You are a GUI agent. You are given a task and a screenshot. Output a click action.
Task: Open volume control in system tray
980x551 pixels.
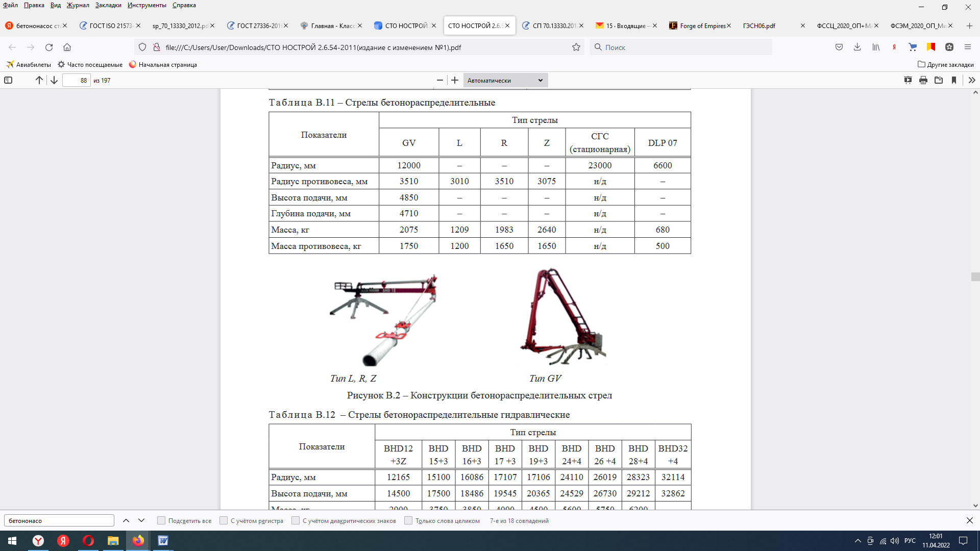click(x=894, y=541)
